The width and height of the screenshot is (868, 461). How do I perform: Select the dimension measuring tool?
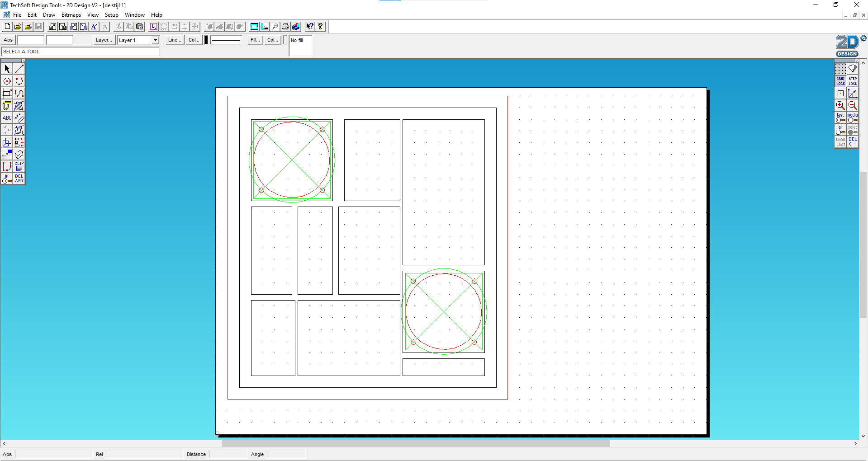[x=19, y=118]
